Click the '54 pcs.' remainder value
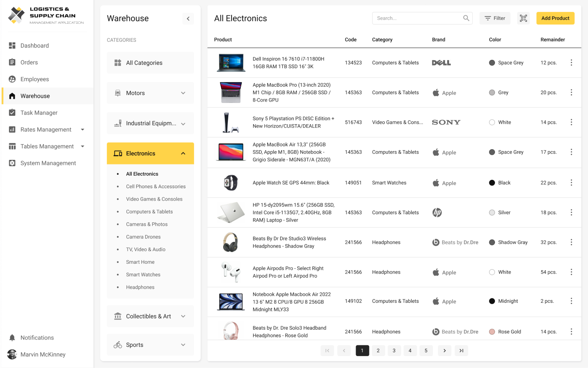 point(549,272)
